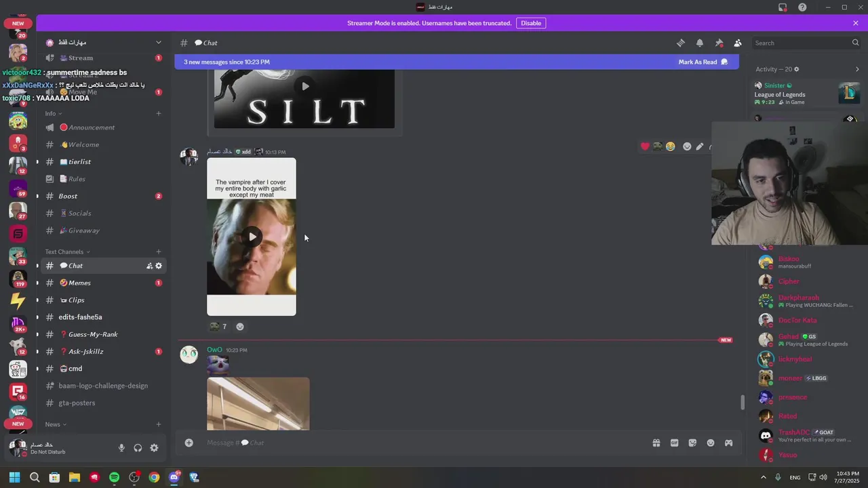Add channel to Text Channels category
This screenshot has width=868, height=488.
pos(159,252)
